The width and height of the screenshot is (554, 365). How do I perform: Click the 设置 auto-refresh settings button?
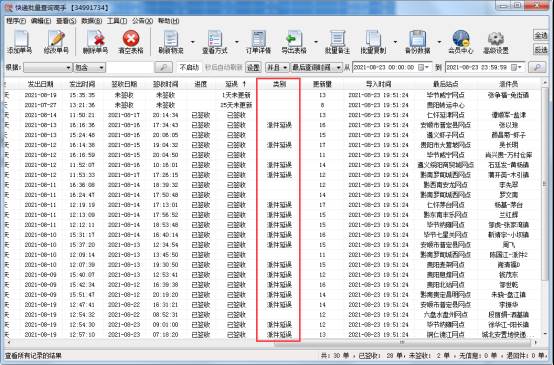pyautogui.click(x=253, y=67)
